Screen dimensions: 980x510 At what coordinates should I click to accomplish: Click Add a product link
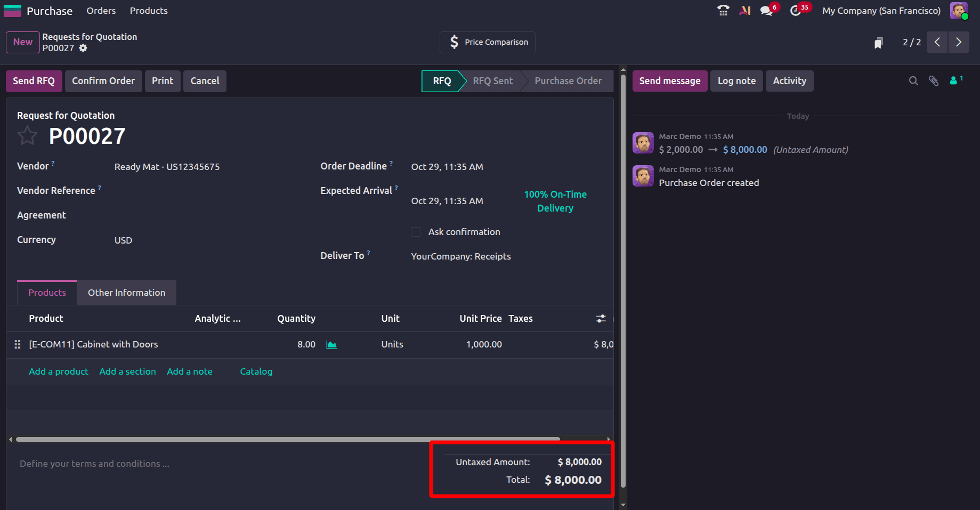click(x=59, y=371)
